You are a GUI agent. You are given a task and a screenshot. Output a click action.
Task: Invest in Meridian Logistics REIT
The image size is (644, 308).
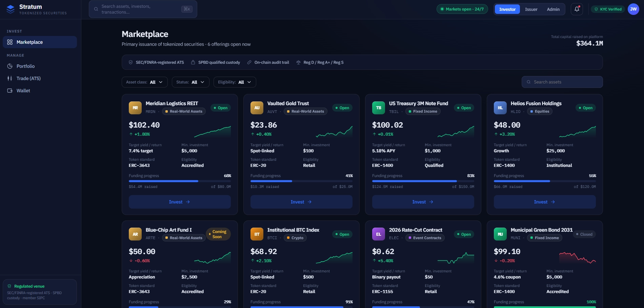pyautogui.click(x=180, y=202)
